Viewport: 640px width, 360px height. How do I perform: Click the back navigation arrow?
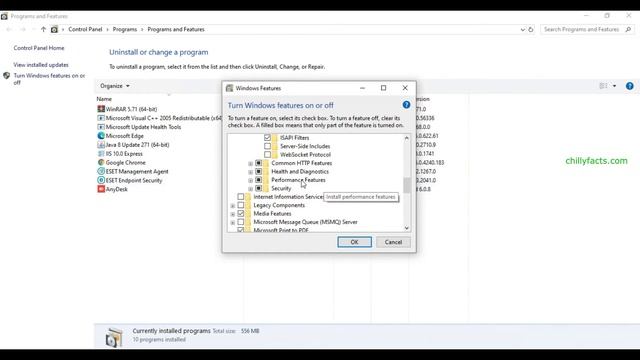[x=9, y=29]
